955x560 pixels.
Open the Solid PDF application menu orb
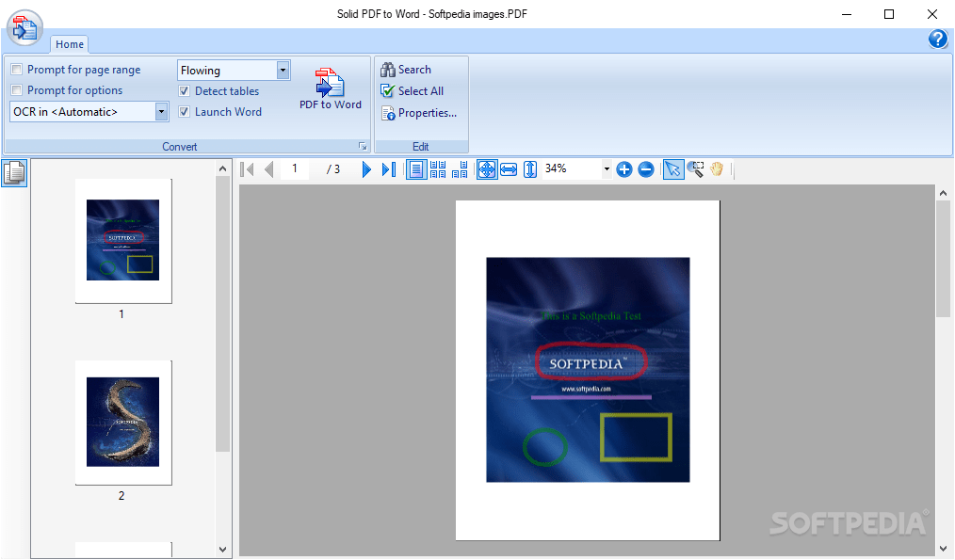point(25,28)
